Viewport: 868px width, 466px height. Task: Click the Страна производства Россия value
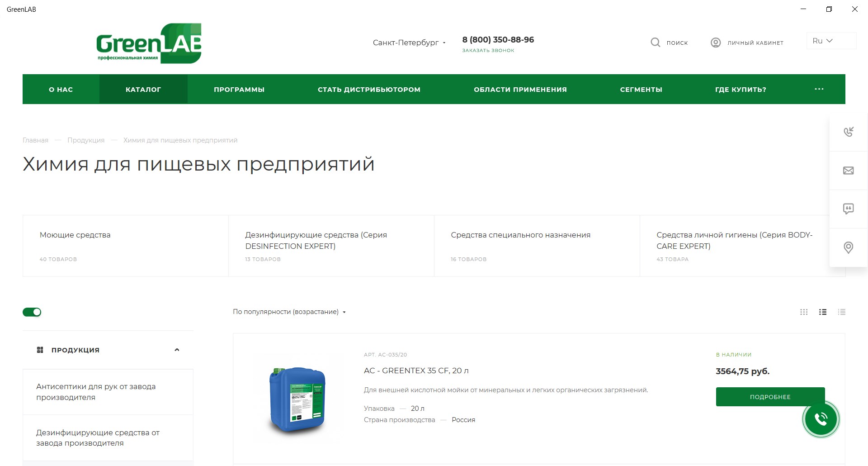[463, 420]
